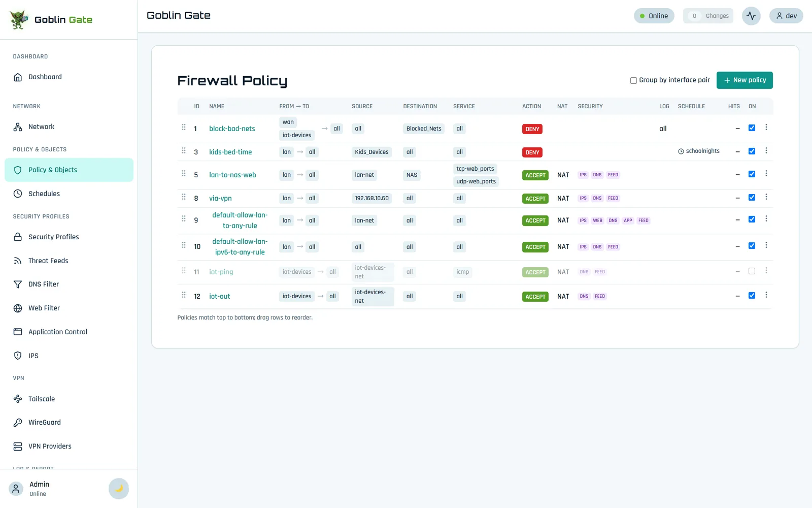Open WireGuard in the sidebar

coord(69,423)
